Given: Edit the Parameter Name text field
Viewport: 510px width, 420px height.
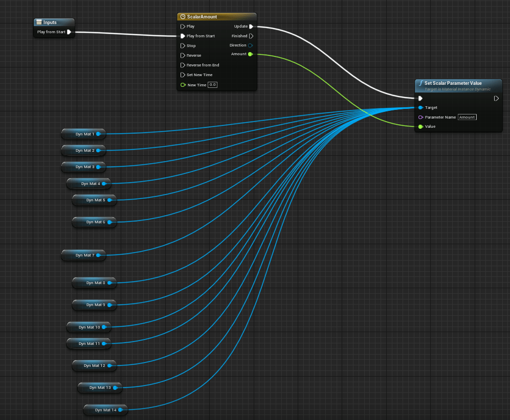Looking at the screenshot, I should point(467,117).
